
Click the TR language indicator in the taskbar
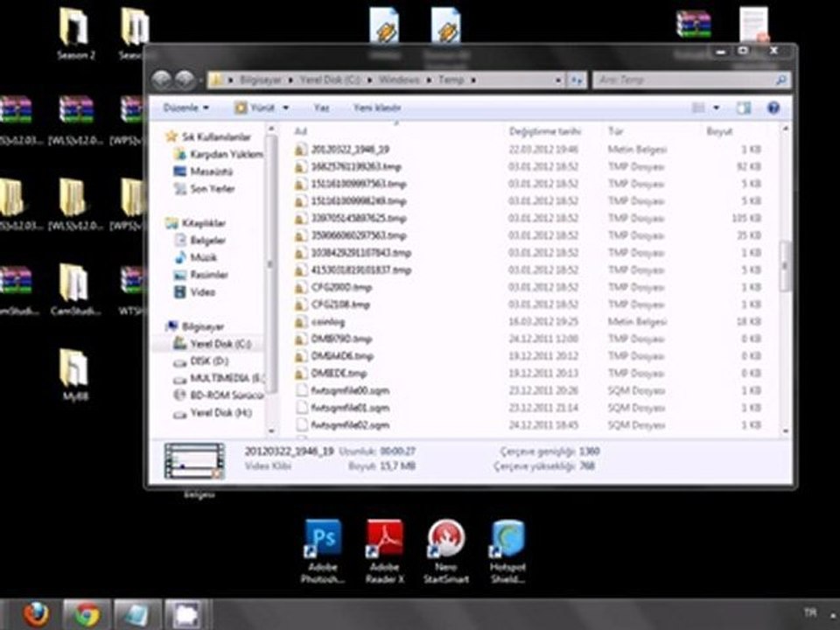click(810, 612)
